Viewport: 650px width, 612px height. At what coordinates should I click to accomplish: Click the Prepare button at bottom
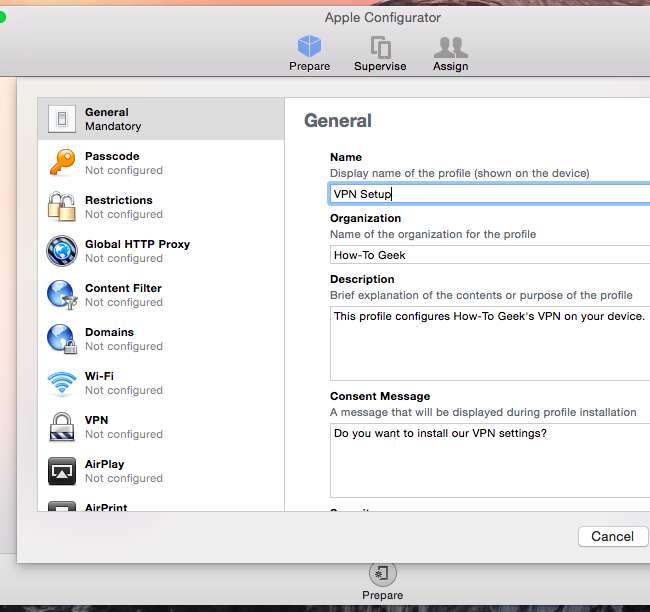(x=381, y=579)
